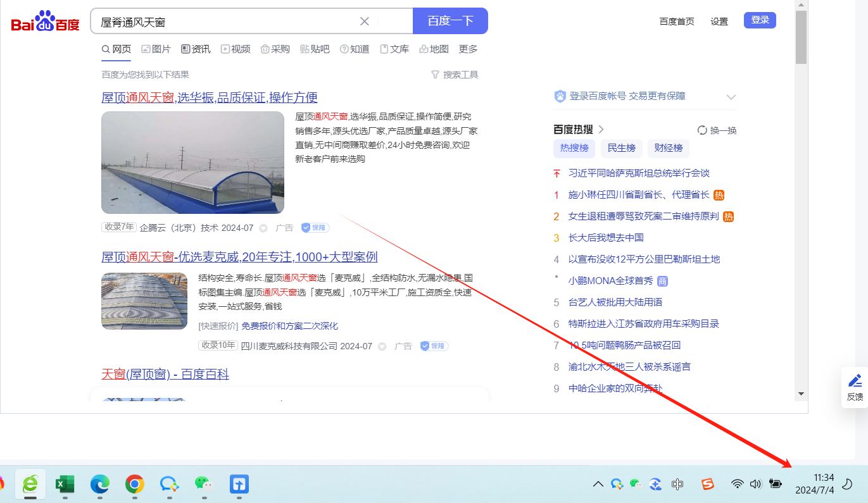The height and width of the screenshot is (503, 868).
Task: Open the 更多 search categories menu
Action: [x=468, y=49]
